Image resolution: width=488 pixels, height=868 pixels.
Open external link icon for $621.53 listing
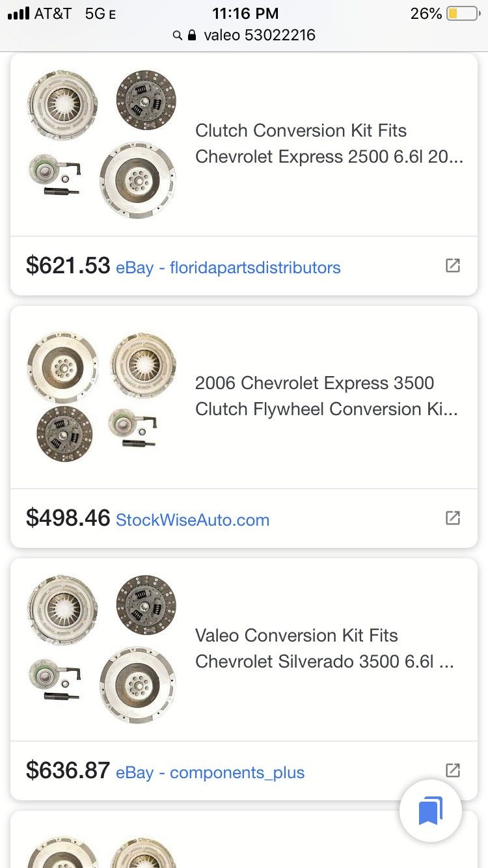[x=452, y=265]
